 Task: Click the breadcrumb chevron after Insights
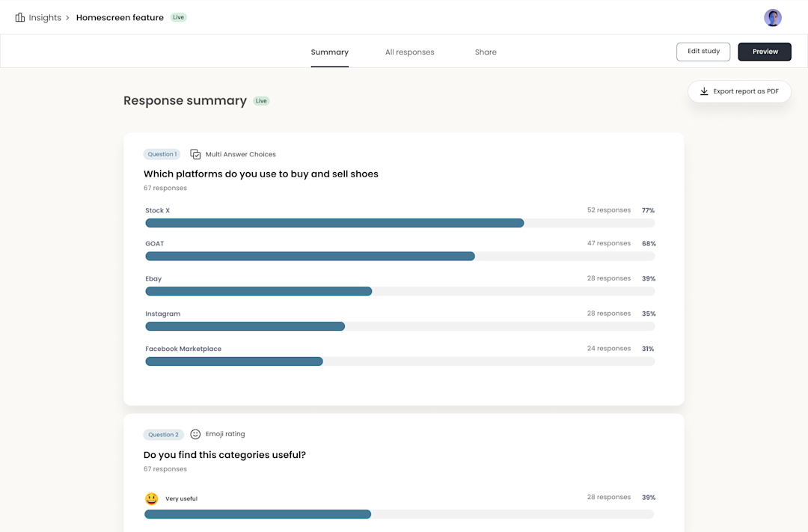point(67,17)
